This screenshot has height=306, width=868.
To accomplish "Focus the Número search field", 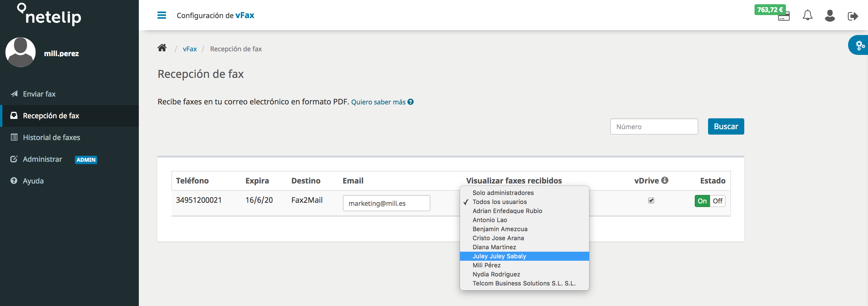I will pos(654,126).
